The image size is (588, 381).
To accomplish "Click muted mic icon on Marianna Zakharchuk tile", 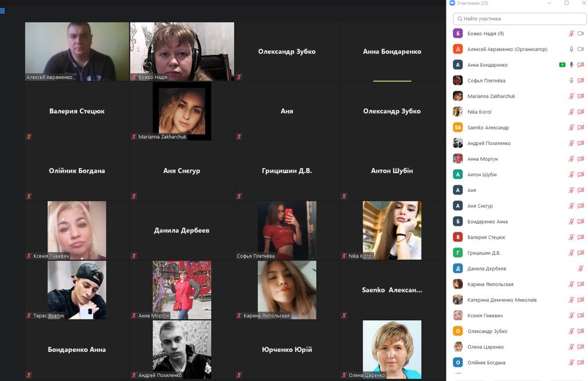I will 134,137.
